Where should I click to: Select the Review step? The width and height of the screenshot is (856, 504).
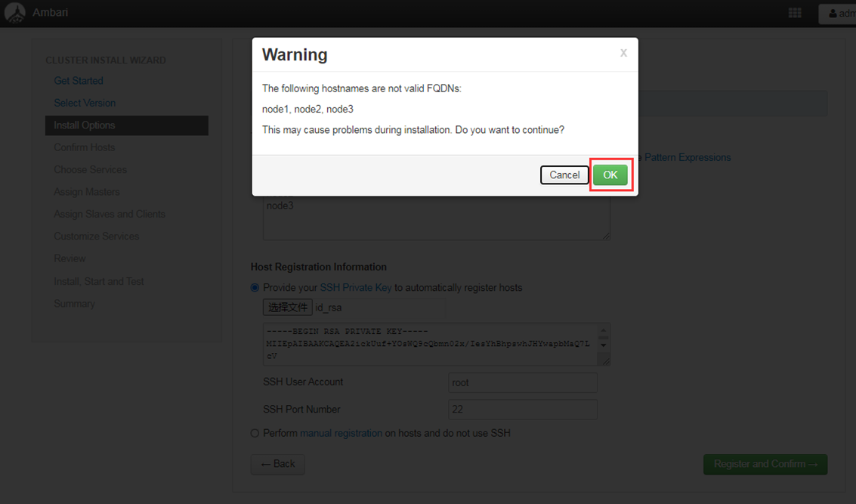tap(70, 258)
